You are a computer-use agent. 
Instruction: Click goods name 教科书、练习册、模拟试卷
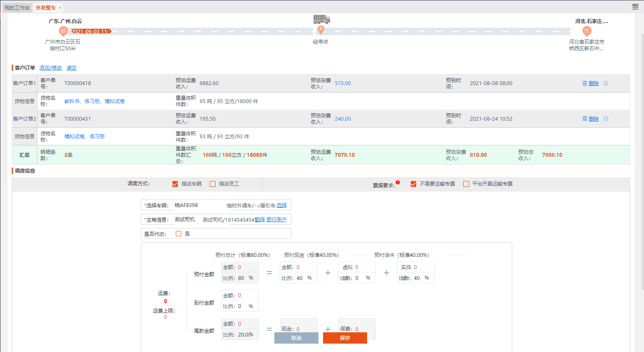(94, 101)
